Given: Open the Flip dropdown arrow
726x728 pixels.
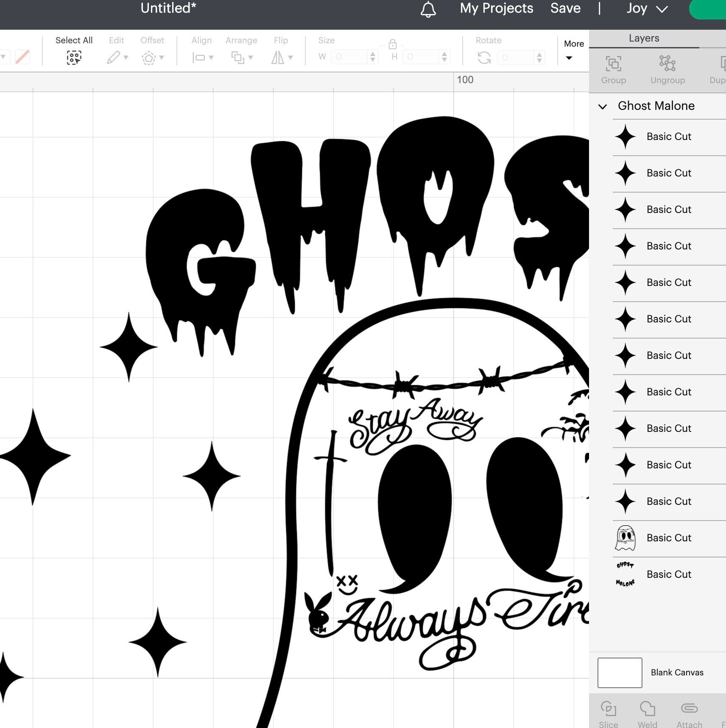Looking at the screenshot, I should pos(290,58).
